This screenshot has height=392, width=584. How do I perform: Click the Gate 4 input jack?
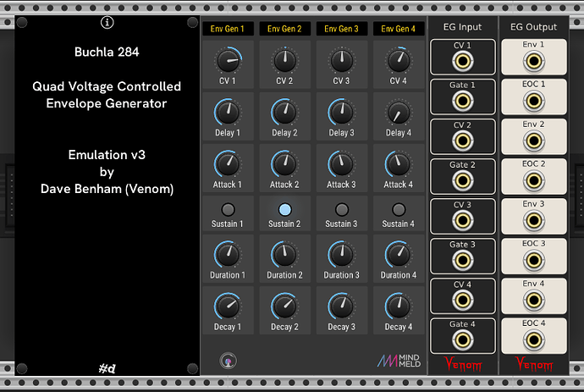click(x=463, y=340)
